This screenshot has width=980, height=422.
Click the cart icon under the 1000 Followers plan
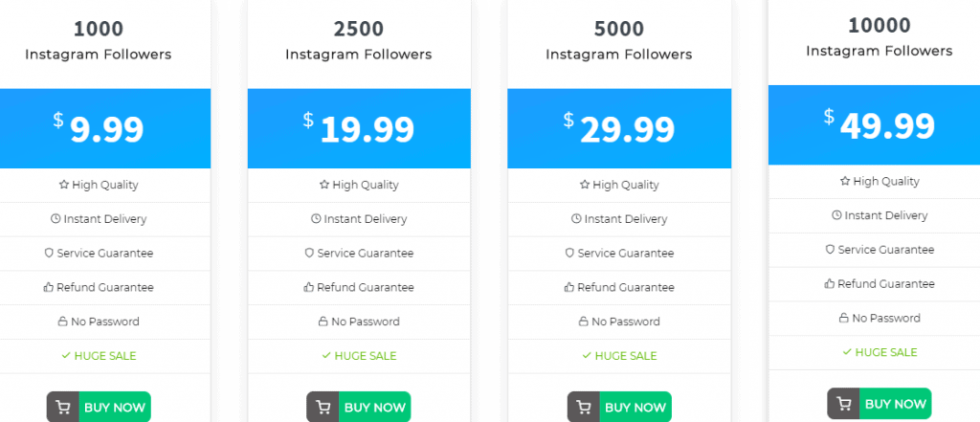coord(63,408)
